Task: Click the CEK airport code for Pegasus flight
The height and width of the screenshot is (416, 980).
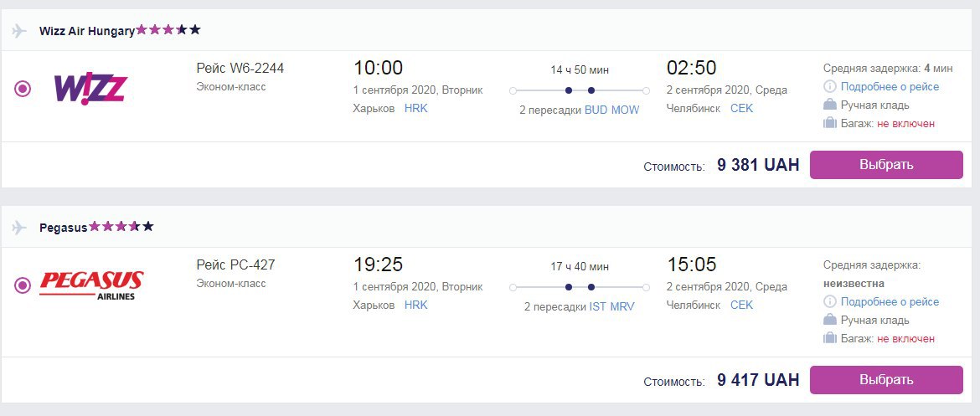Action: point(741,306)
